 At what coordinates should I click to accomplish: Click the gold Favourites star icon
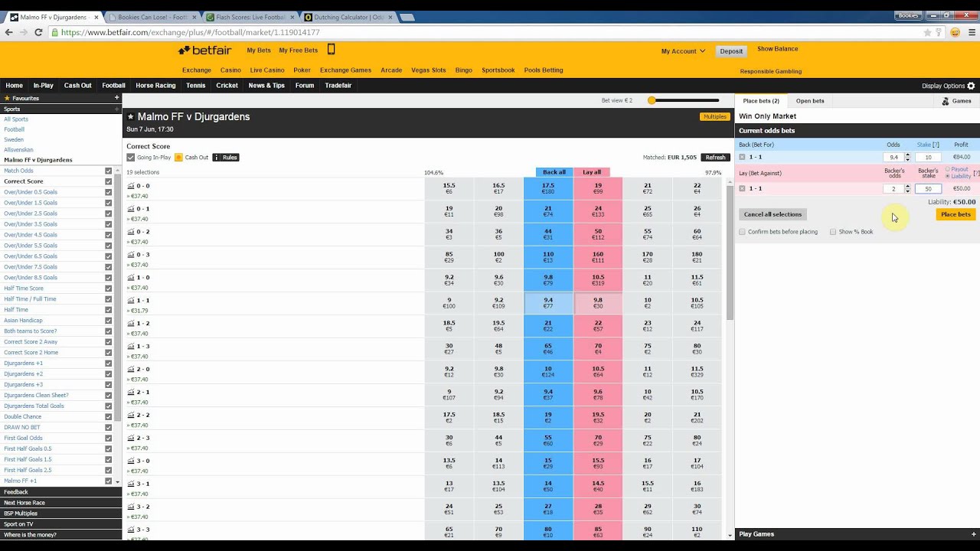8,98
